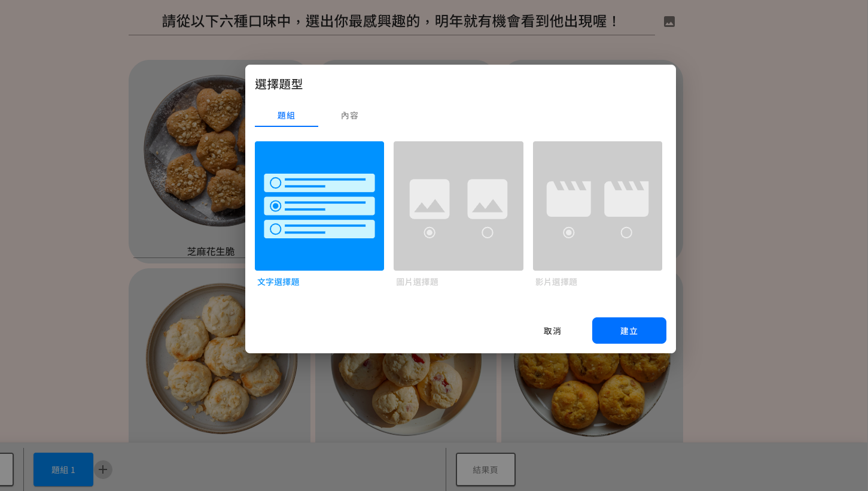
Task: Select the empty radio button in 影片選擇題 card
Action: tap(626, 232)
